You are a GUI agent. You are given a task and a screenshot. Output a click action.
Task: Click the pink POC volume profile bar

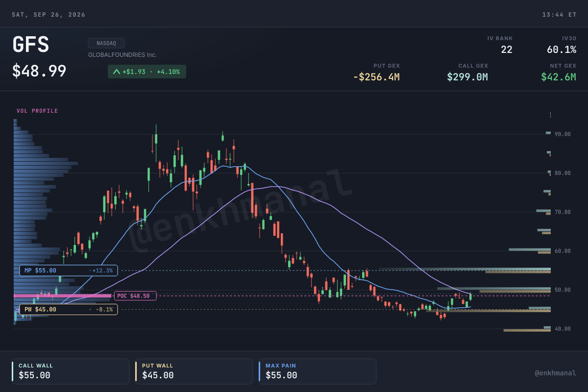[x=63, y=296]
